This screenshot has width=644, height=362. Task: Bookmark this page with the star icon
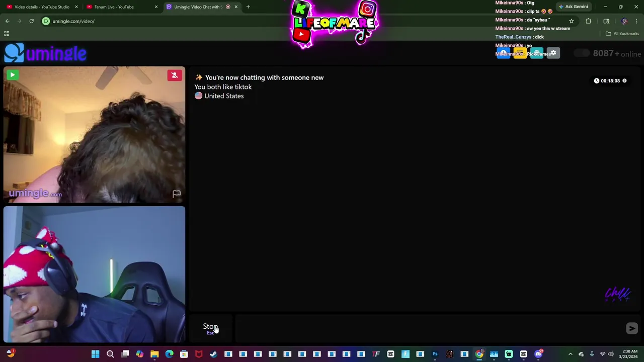(x=572, y=21)
